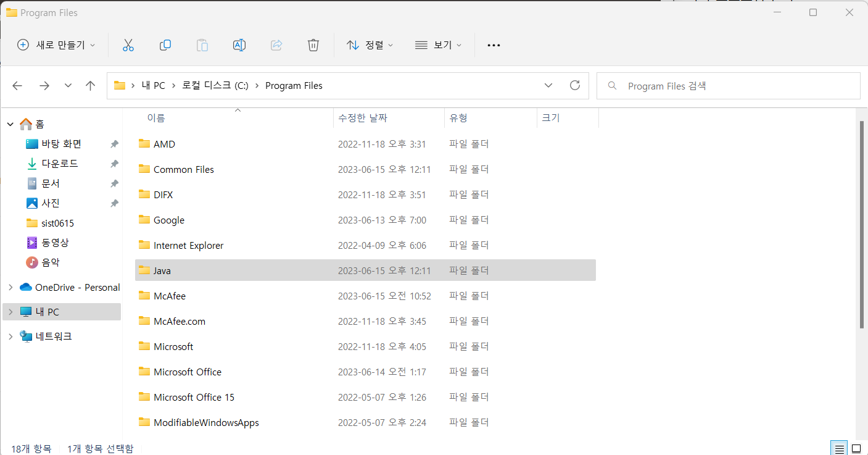The height and width of the screenshot is (455, 868).
Task: Switch to large thumbnails view icon
Action: coord(856,448)
